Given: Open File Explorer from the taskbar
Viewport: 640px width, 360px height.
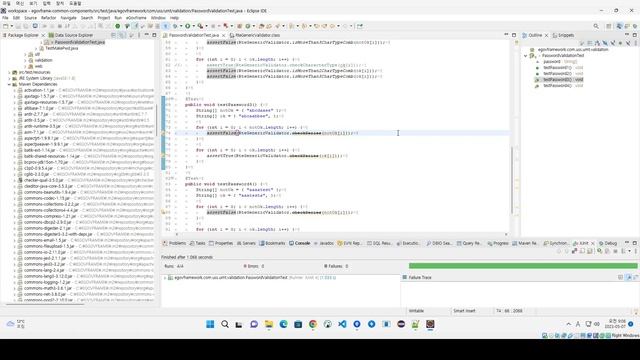Looking at the screenshot, I should 269,324.
